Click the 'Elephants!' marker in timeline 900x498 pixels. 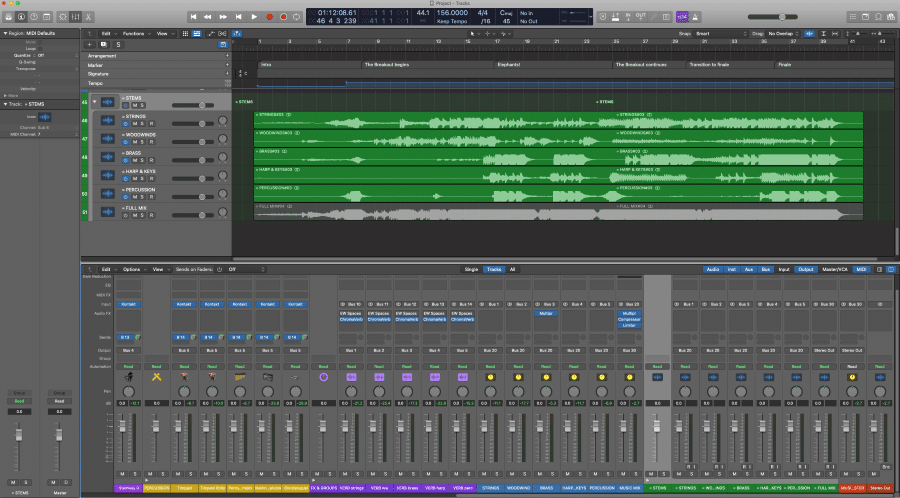click(x=509, y=65)
